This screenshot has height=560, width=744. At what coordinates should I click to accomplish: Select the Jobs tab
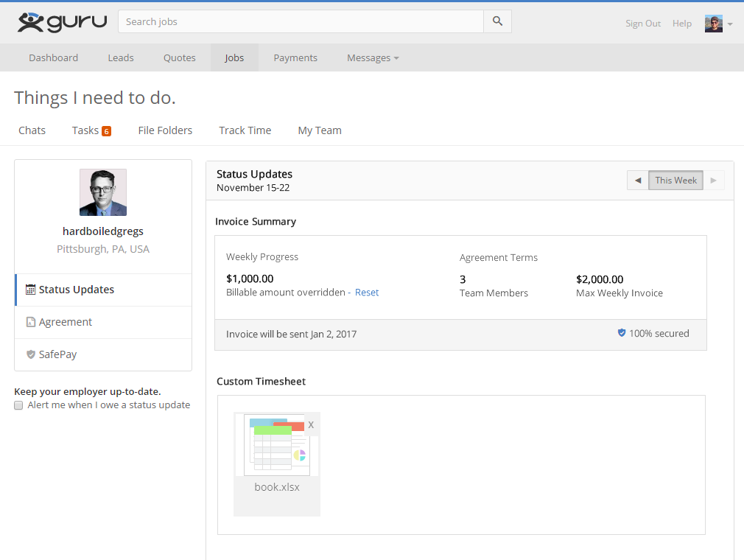[234, 58]
